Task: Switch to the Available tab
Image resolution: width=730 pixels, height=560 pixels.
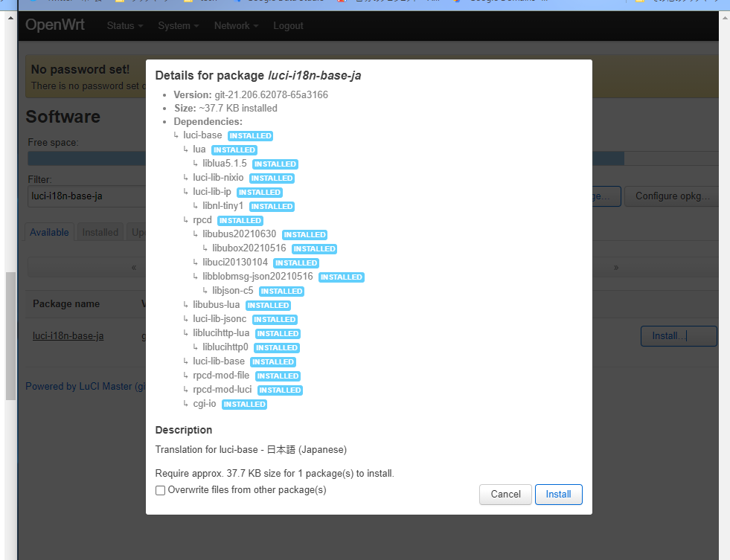Action: point(49,232)
